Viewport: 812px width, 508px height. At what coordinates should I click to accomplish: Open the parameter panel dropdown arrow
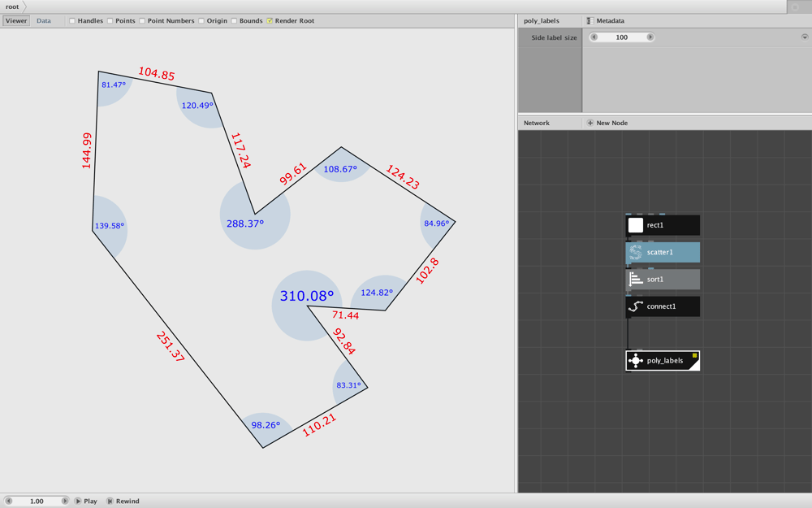pos(805,37)
